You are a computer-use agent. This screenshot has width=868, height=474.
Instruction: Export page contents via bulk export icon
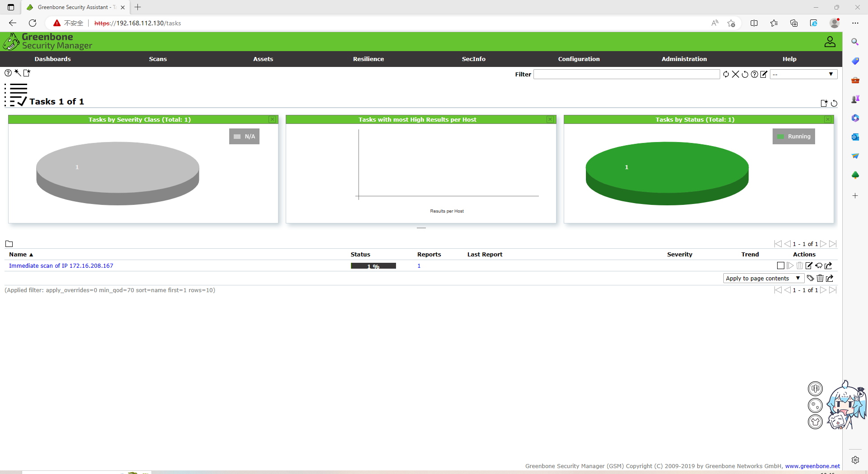click(x=830, y=278)
